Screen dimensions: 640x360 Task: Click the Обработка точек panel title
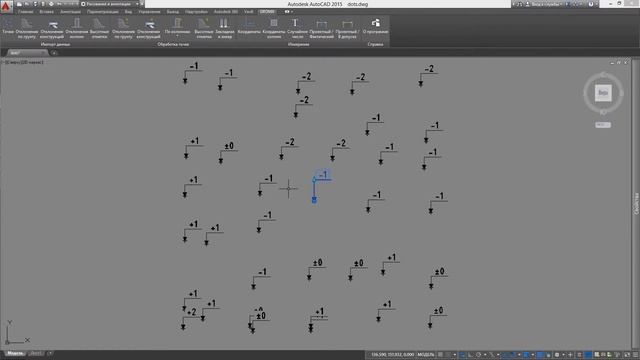point(173,44)
